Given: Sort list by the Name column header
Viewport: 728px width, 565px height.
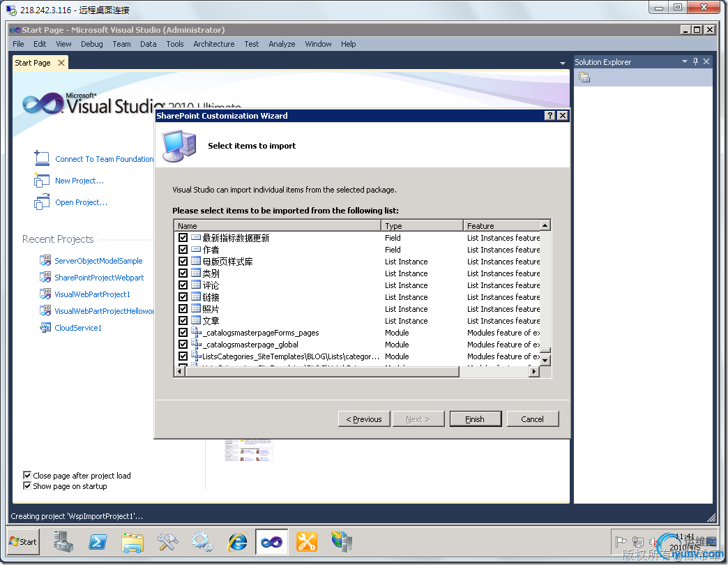Looking at the screenshot, I should [x=278, y=225].
